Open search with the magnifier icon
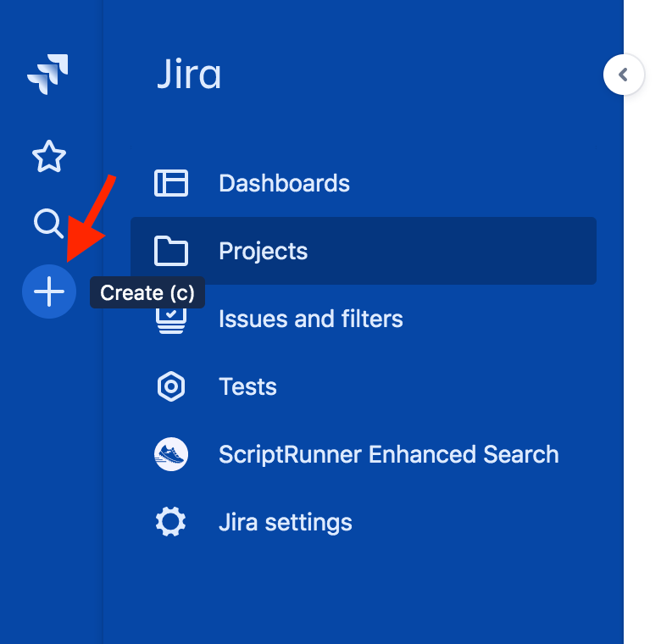Image resolution: width=661 pixels, height=644 pixels. pos(48,224)
